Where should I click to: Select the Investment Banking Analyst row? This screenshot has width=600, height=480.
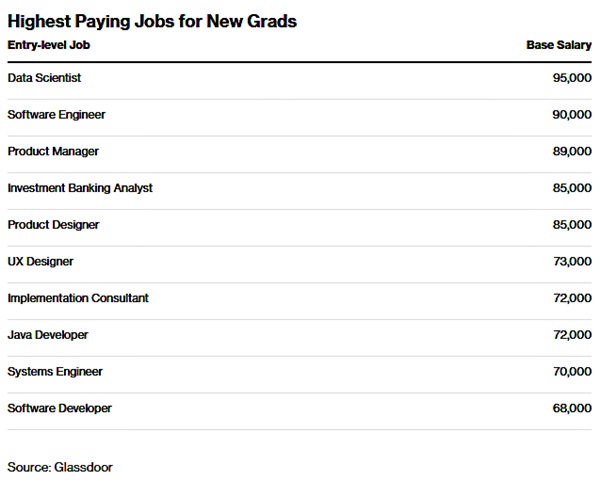click(80, 188)
